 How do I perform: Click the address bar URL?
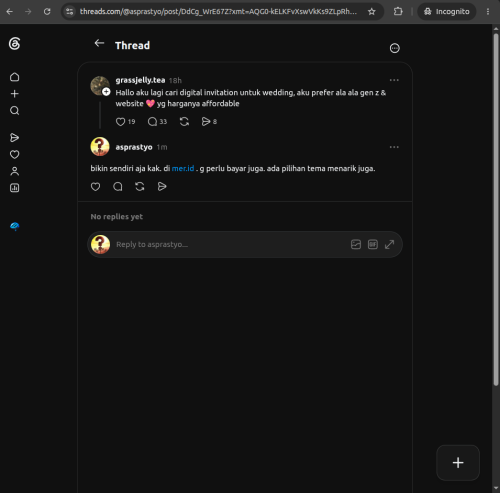(218, 12)
